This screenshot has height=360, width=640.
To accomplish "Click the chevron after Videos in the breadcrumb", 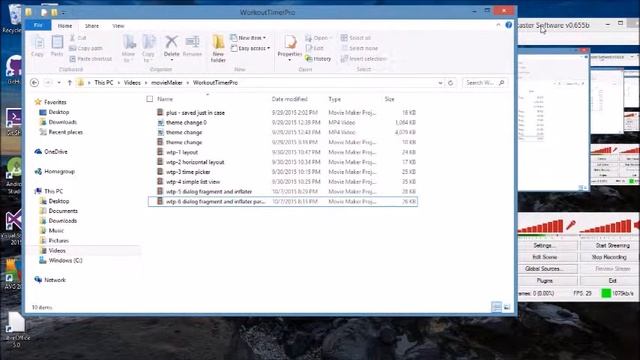I will (x=146, y=83).
